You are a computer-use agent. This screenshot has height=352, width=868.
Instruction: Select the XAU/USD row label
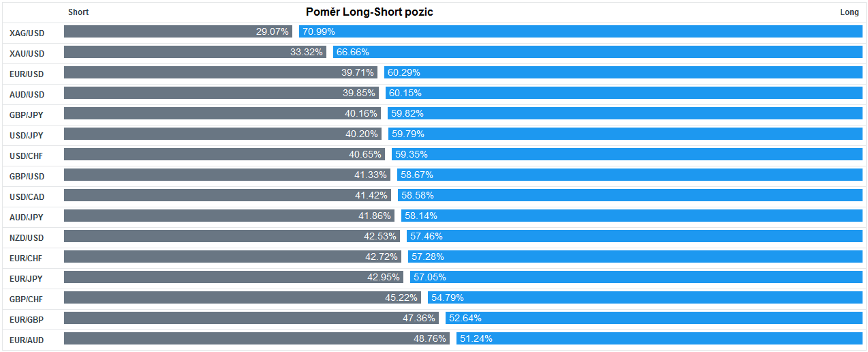coord(27,53)
